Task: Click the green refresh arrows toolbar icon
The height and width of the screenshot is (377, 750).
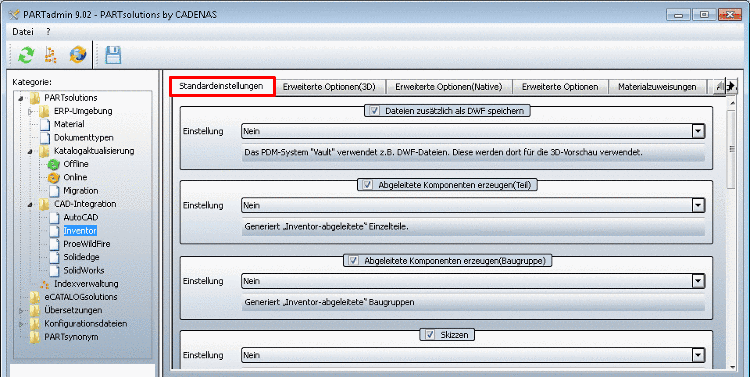Action: click(26, 55)
